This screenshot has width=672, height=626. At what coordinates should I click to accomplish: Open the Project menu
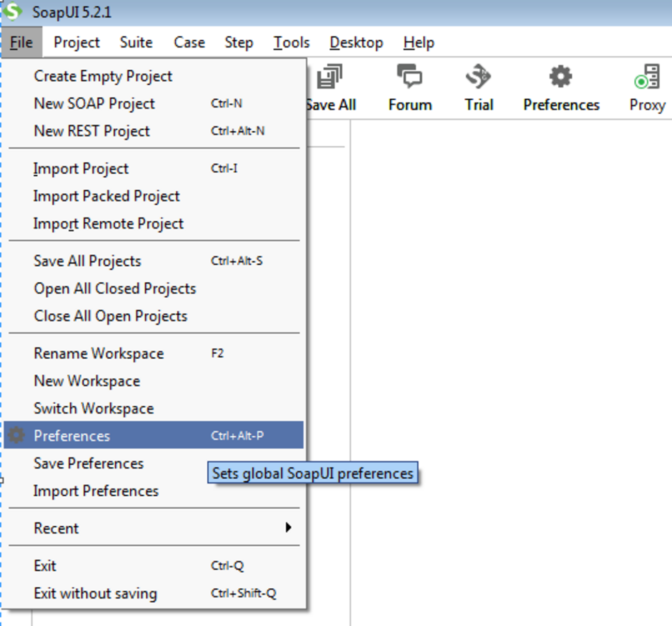click(x=77, y=42)
